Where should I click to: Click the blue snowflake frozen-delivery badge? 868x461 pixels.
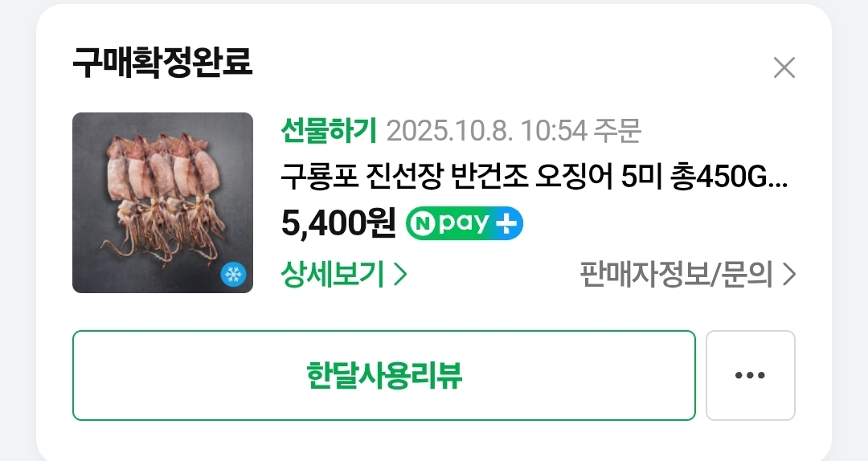coord(233,275)
